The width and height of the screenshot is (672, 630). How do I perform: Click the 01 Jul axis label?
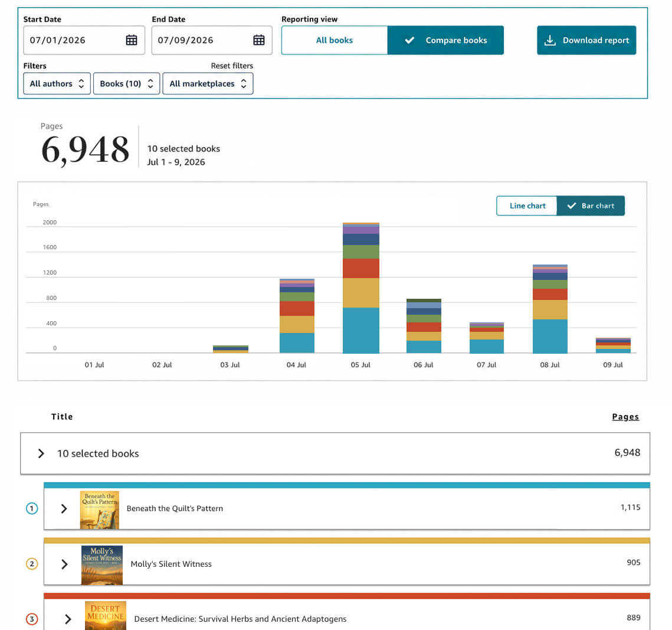pos(94,365)
